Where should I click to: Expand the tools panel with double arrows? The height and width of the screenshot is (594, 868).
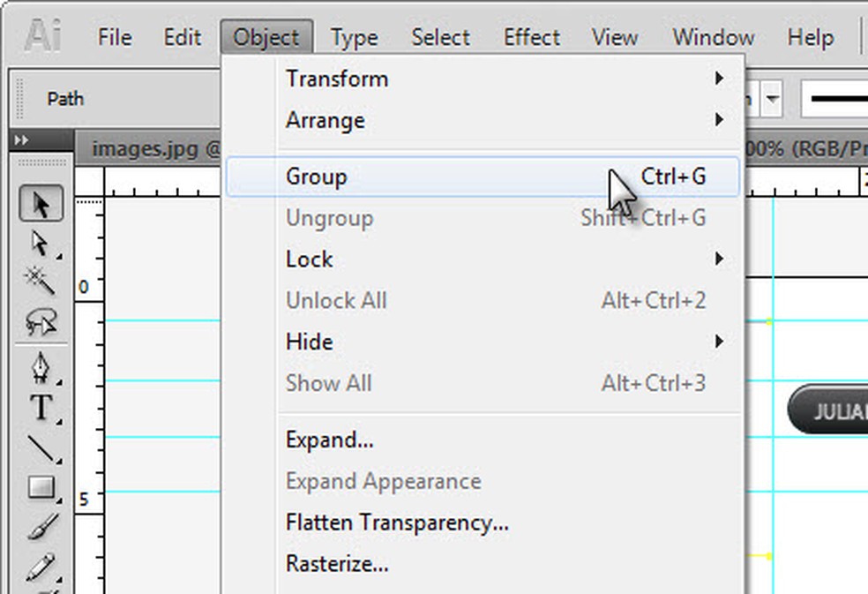point(21,140)
